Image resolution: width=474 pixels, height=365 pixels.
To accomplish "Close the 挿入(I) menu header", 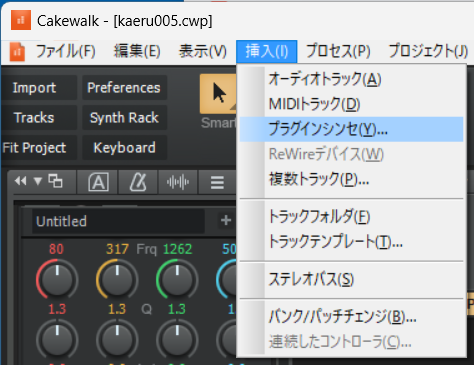I will click(x=267, y=51).
